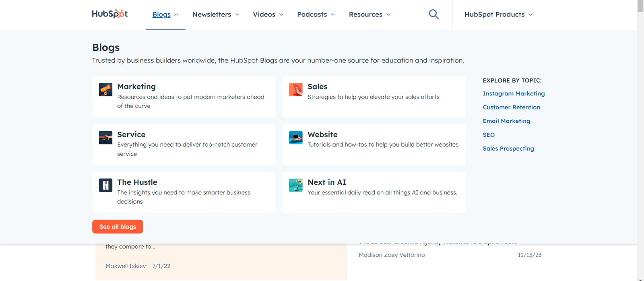Click the EXPLORE BY TOPIC heading
The width and height of the screenshot is (644, 281).
point(512,81)
